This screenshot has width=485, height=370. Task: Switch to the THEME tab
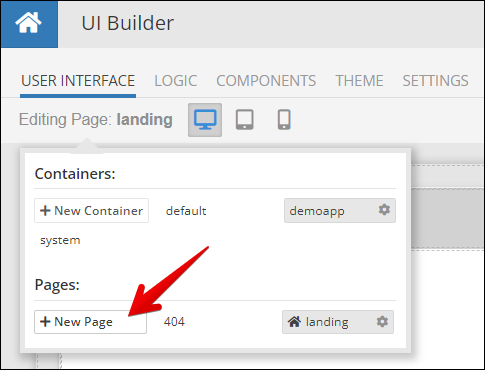359,81
